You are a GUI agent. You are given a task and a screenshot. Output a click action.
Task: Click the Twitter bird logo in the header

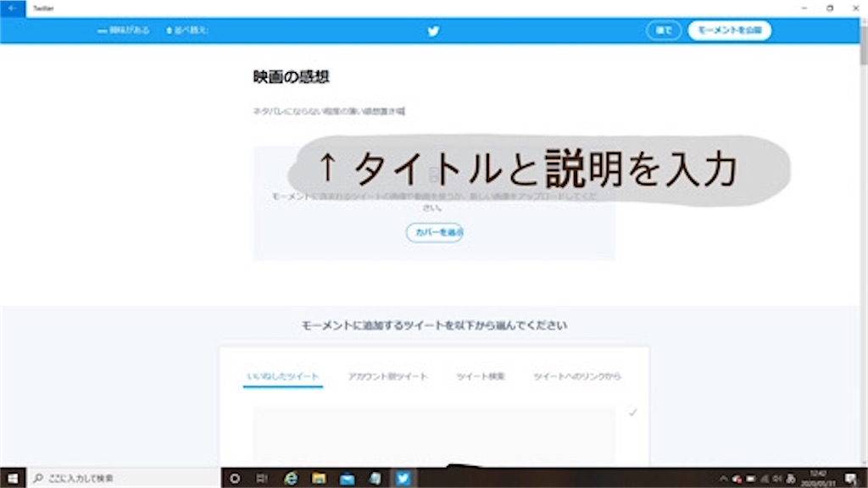click(433, 31)
